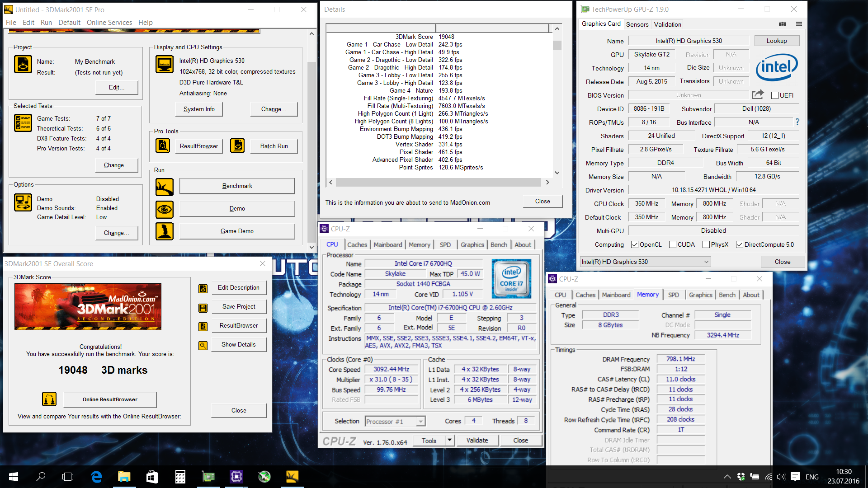This screenshot has height=488, width=868.
Task: Switch to SPD tab in the Memory CPU-Z window
Action: point(674,295)
